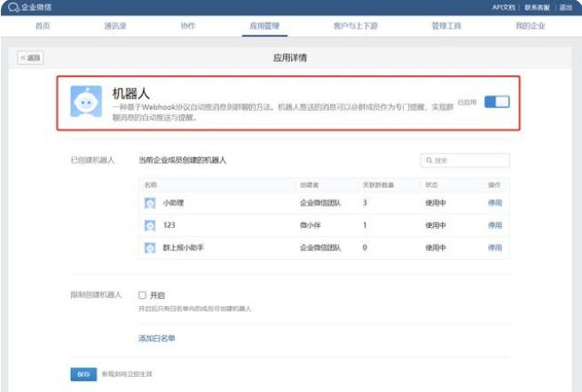Click the large 机器人 robot avatar icon
Screen dimensions: 582x392
coord(86,102)
